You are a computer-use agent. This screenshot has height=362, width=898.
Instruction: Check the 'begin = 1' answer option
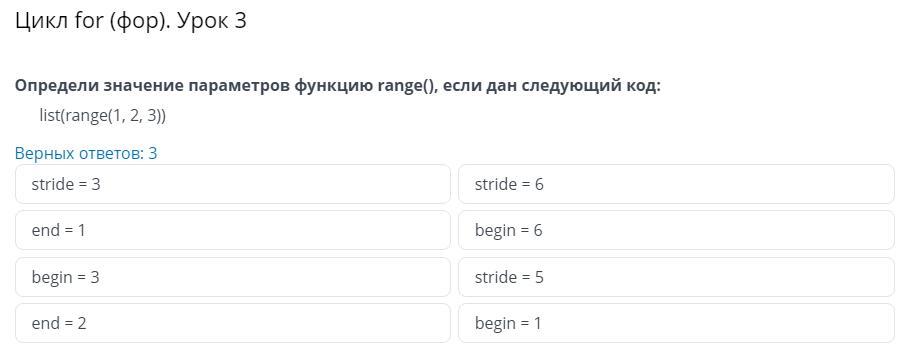[676, 323]
